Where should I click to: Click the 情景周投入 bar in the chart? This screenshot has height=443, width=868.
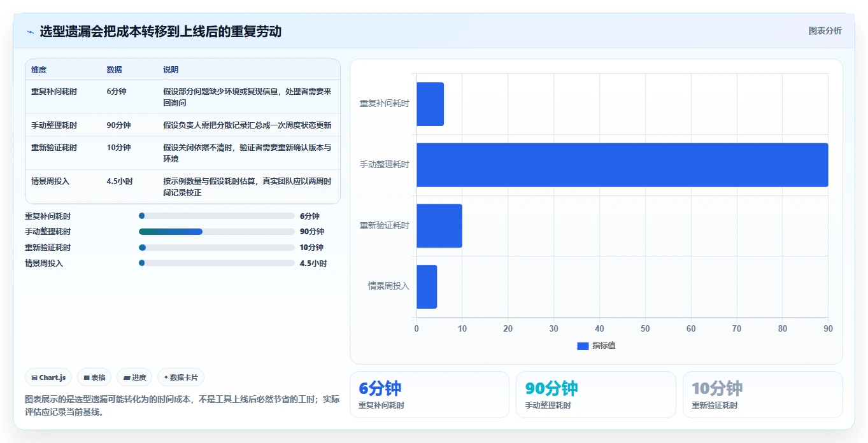[427, 286]
